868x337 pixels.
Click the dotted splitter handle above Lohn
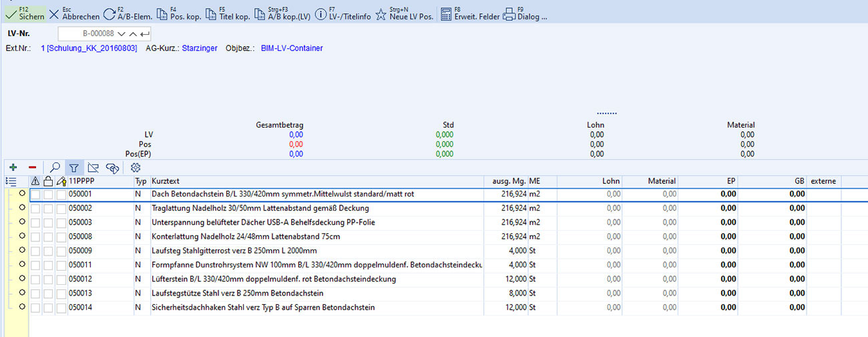tap(607, 113)
